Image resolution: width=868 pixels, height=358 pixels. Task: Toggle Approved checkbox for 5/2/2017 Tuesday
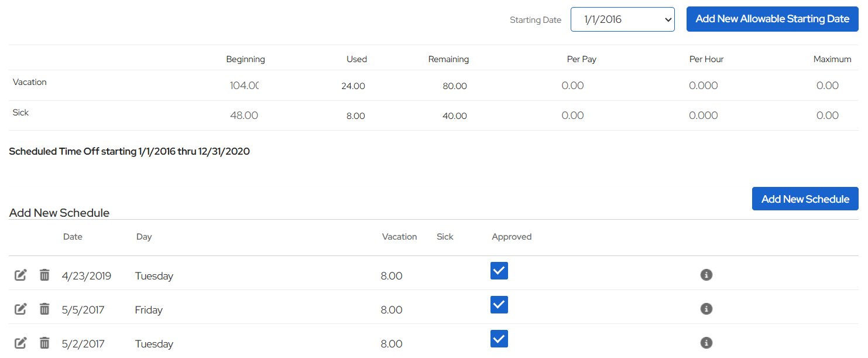[499, 339]
